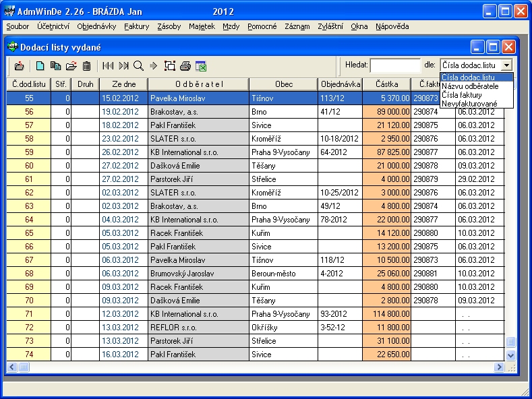This screenshot has height=399, width=532.
Task: Select 'Čísla faktury' dropdown option
Action: tap(476, 95)
